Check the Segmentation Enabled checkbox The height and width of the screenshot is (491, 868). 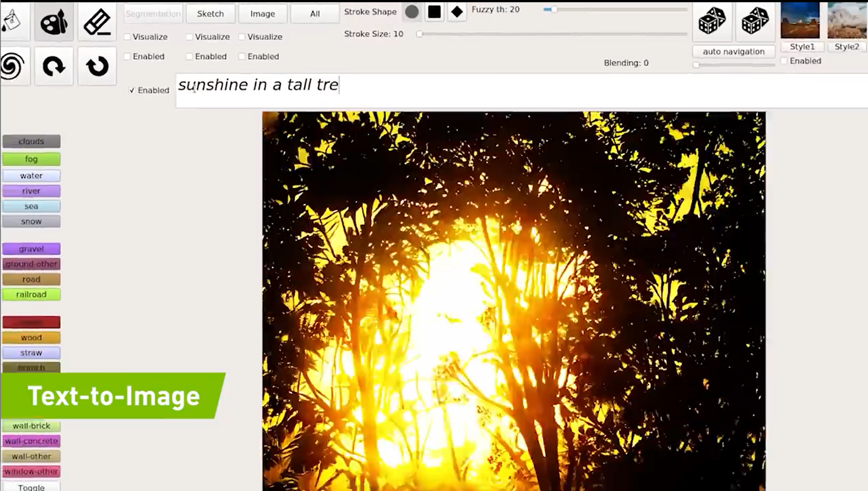pos(127,56)
